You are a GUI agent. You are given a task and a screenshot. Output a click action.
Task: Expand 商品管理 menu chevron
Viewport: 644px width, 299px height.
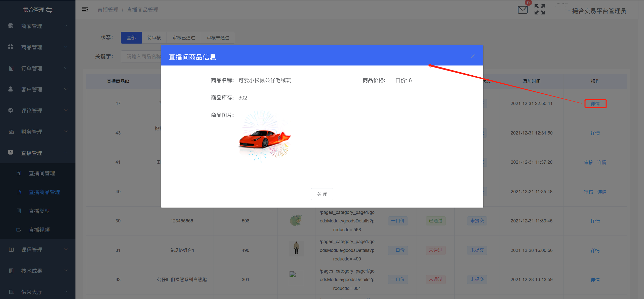[x=66, y=47]
